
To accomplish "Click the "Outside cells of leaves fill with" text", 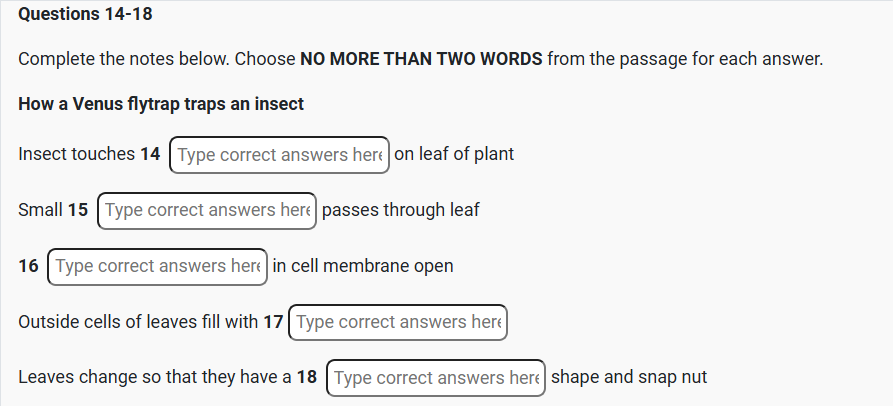I will click(138, 322).
